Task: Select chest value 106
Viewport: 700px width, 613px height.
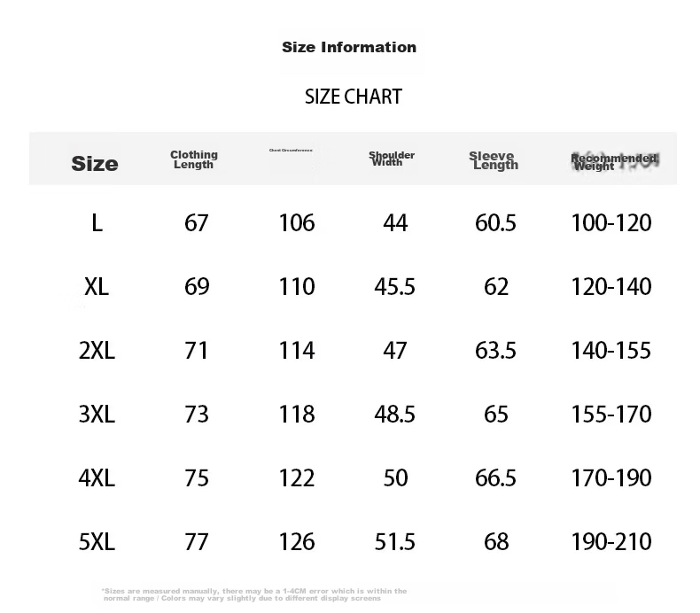Action: coord(297,222)
